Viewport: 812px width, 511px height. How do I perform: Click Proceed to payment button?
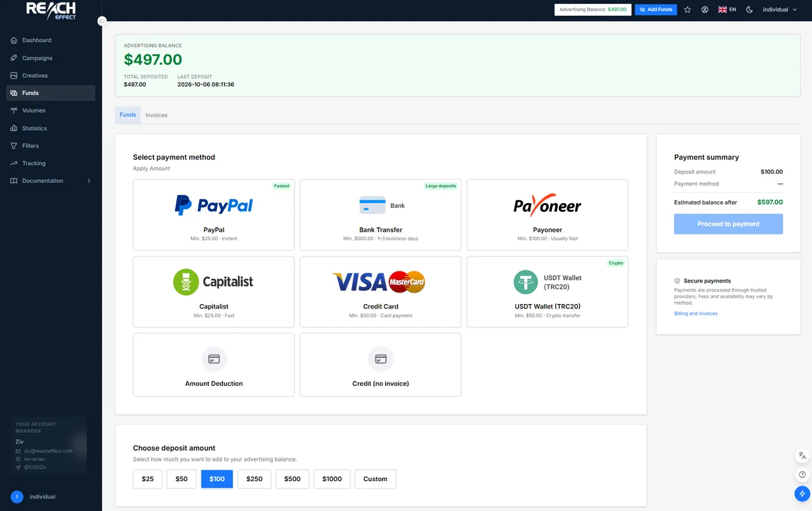click(728, 224)
